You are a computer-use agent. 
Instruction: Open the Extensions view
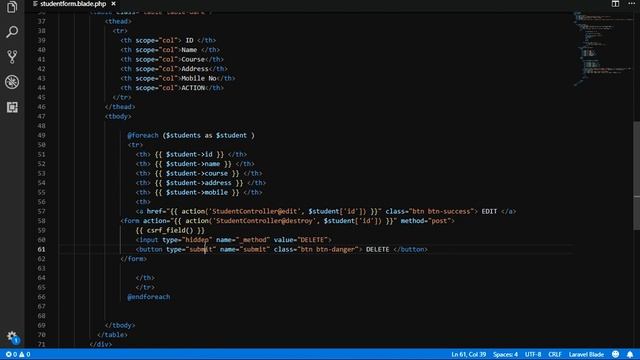tap(12, 107)
